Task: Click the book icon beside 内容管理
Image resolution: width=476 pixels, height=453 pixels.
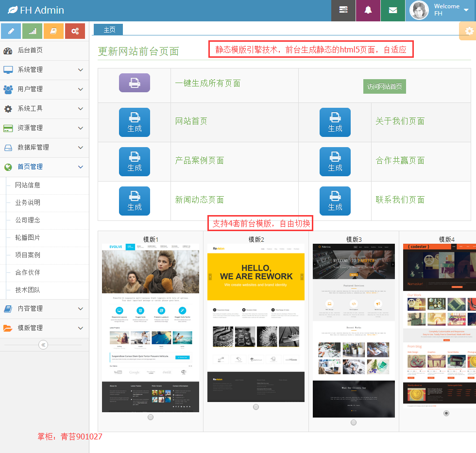Action: tap(8, 309)
